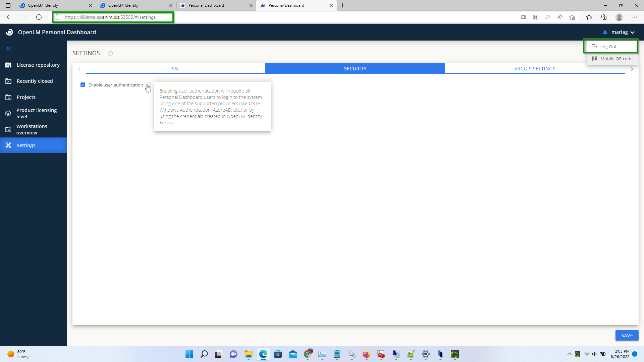
Task: Switch to ARCGIS SETTINGS tab
Action: pyautogui.click(x=535, y=69)
